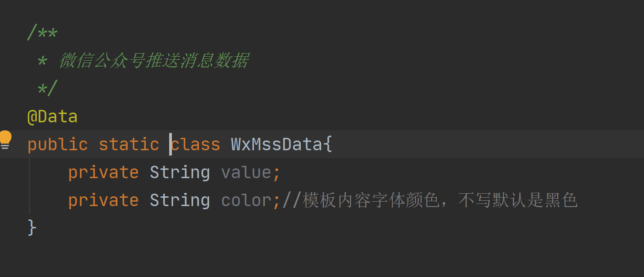Click the 'value' field name
The image size is (644, 277).
[246, 172]
